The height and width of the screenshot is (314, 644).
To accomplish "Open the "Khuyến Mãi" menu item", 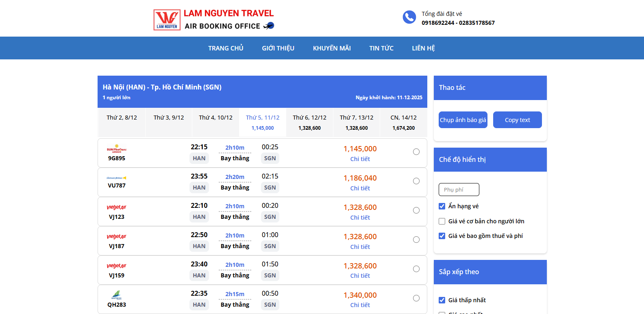I will click(x=332, y=48).
